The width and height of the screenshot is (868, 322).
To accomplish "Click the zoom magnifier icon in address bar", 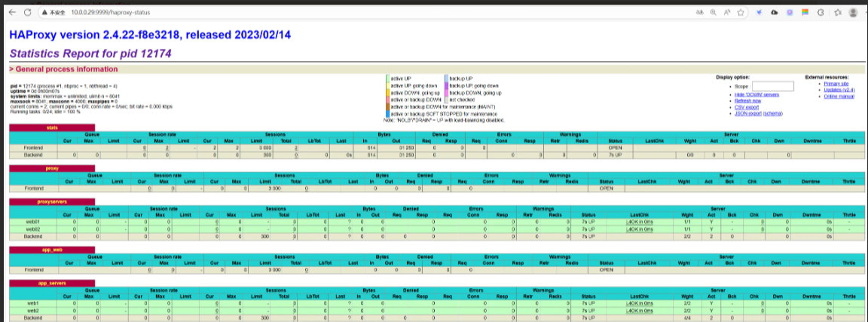I will pos(713,12).
